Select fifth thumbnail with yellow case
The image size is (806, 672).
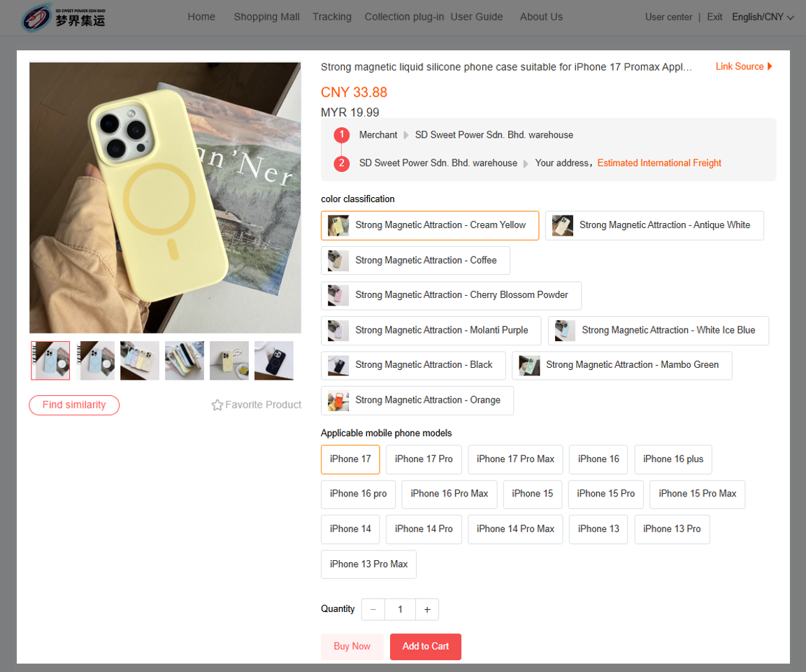(x=229, y=361)
